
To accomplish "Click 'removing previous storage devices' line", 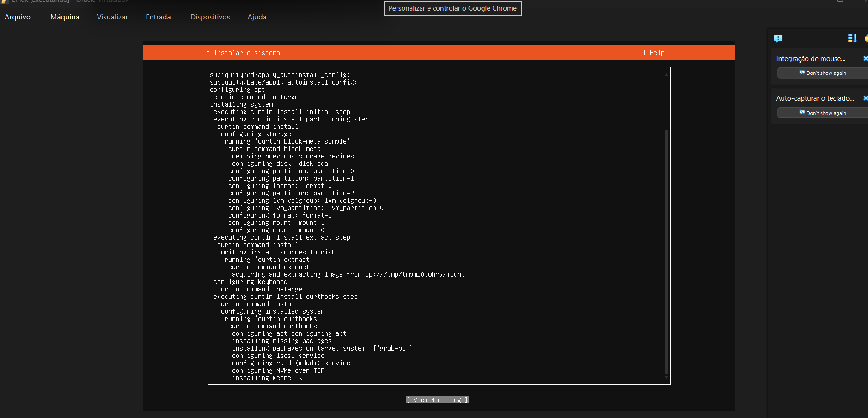I will pos(293,156).
